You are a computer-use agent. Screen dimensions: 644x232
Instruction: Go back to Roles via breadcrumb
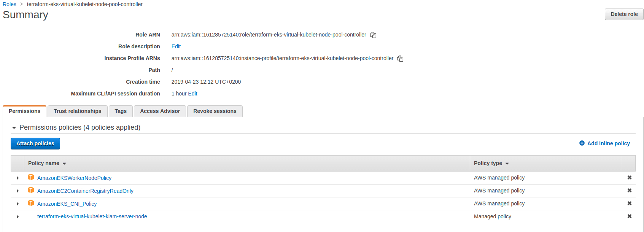coord(10,4)
